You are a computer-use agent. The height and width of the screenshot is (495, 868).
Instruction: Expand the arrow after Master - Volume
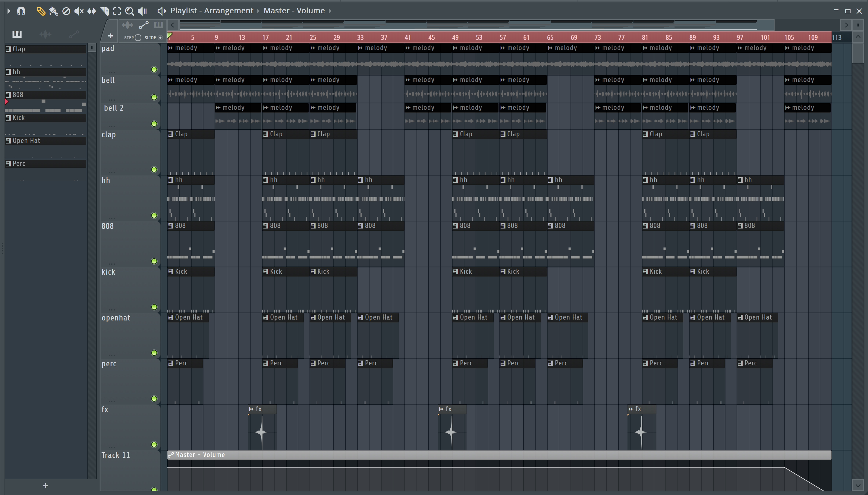coord(330,11)
